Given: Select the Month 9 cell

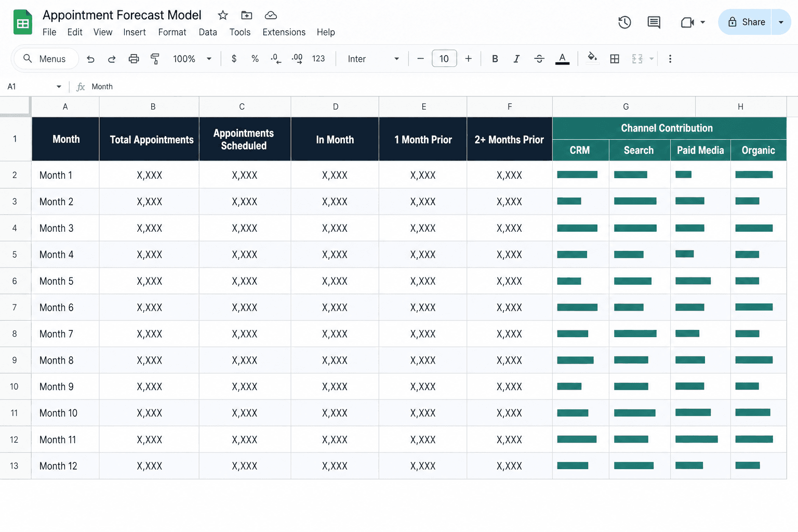Looking at the screenshot, I should point(65,387).
